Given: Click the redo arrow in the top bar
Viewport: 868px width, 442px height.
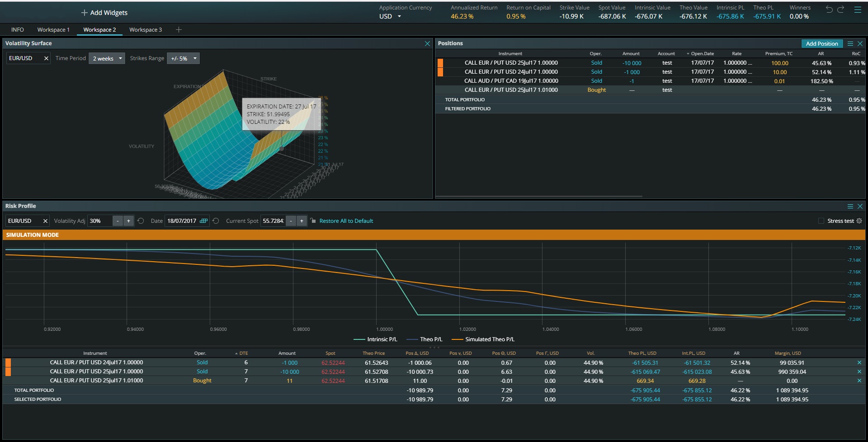Looking at the screenshot, I should pyautogui.click(x=841, y=9).
